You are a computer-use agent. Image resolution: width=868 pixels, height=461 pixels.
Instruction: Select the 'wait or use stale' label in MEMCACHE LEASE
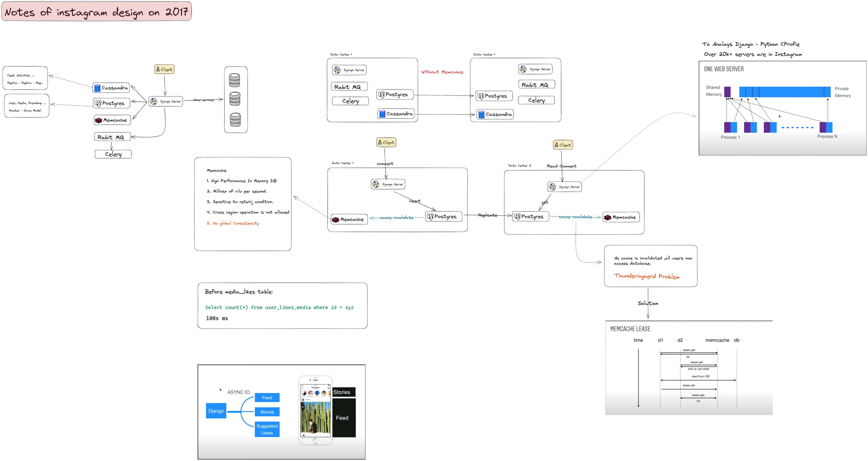698,369
